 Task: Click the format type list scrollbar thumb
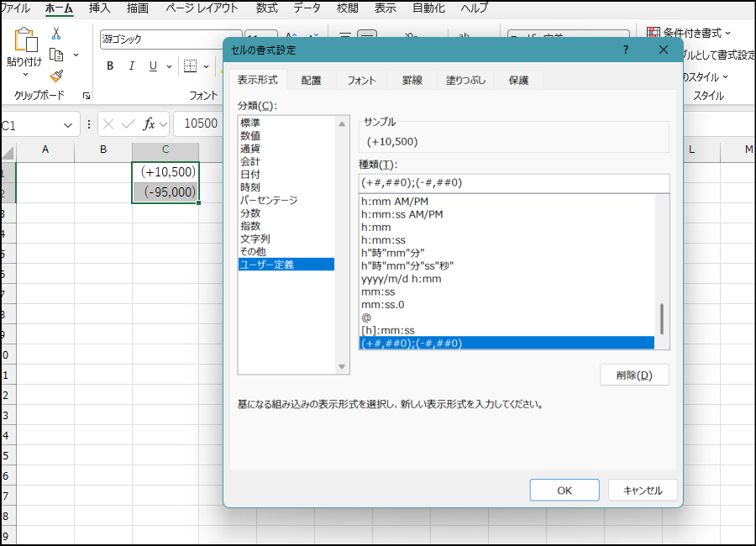[x=662, y=319]
